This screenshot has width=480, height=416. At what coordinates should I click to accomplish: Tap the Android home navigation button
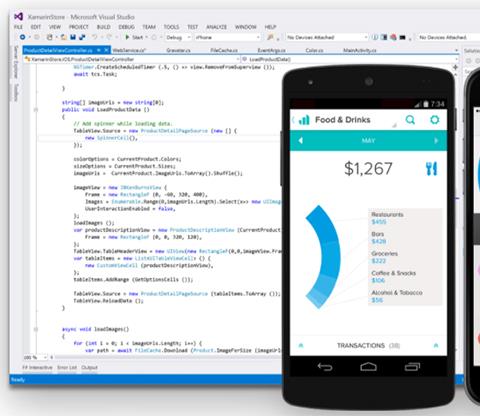(x=368, y=367)
